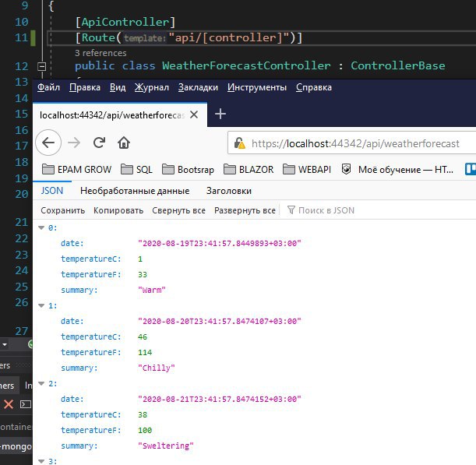Open the Закладки menu

(x=198, y=87)
